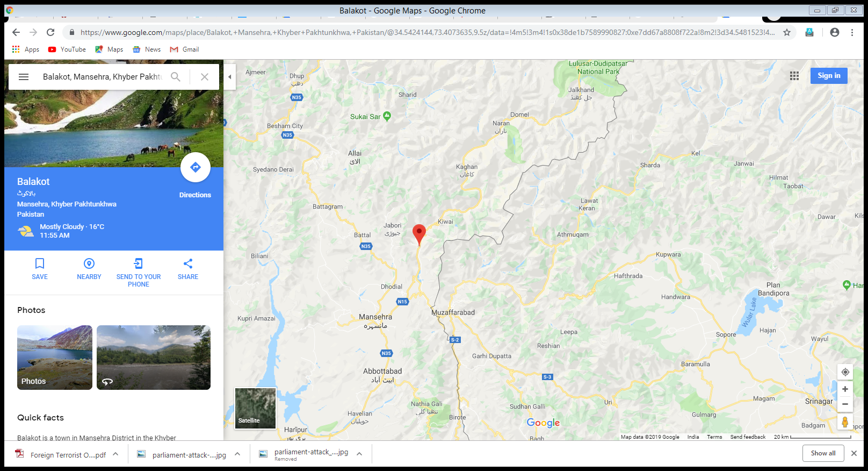Image resolution: width=868 pixels, height=471 pixels.
Task: Collapse the side panel arrow
Action: tap(229, 77)
